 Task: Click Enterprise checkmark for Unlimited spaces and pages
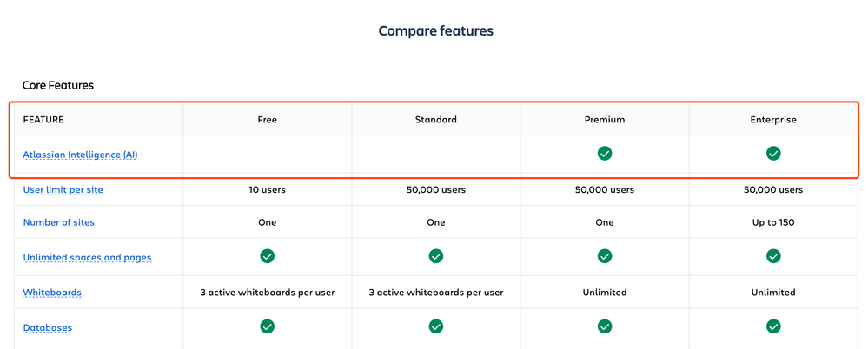773,255
